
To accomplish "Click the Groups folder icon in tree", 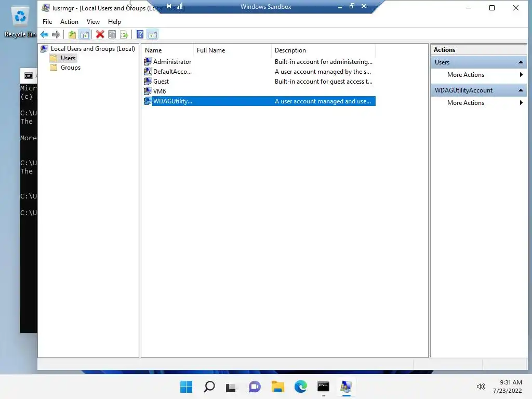I will point(54,67).
